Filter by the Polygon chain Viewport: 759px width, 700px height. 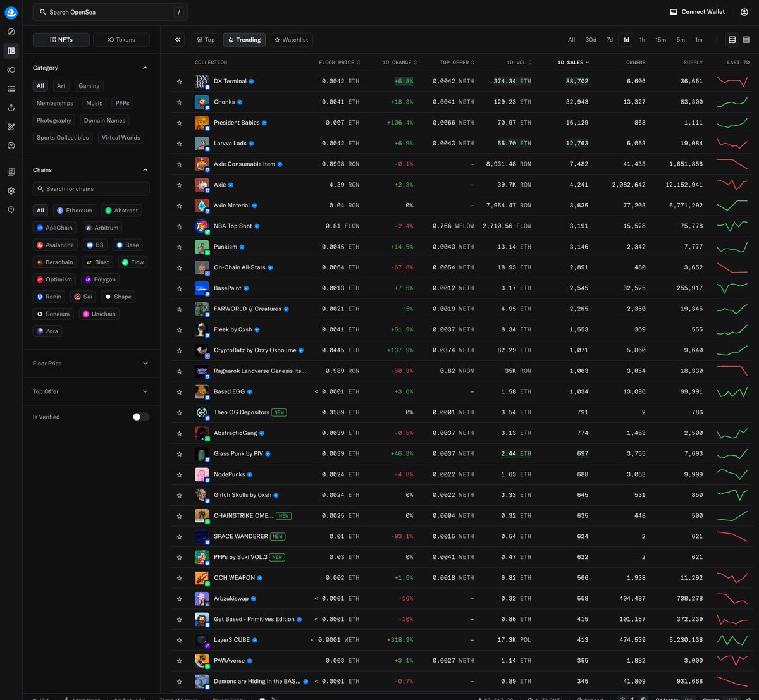(x=101, y=279)
